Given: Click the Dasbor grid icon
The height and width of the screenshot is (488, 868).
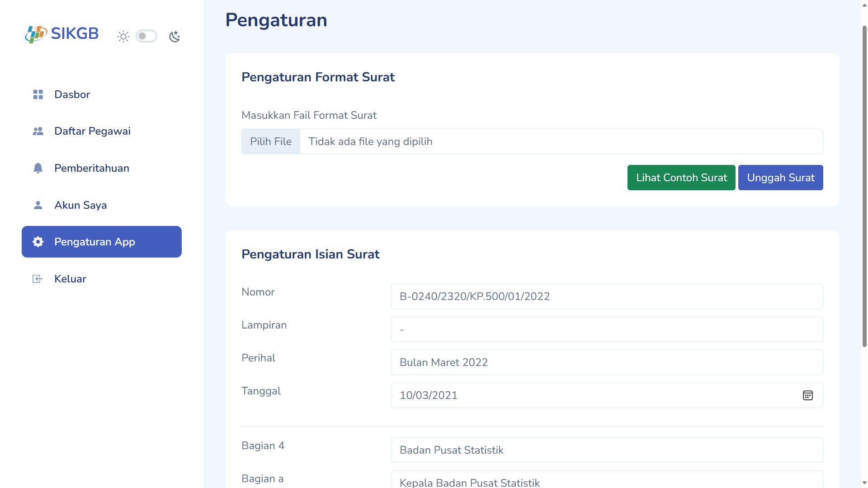Looking at the screenshot, I should 38,94.
